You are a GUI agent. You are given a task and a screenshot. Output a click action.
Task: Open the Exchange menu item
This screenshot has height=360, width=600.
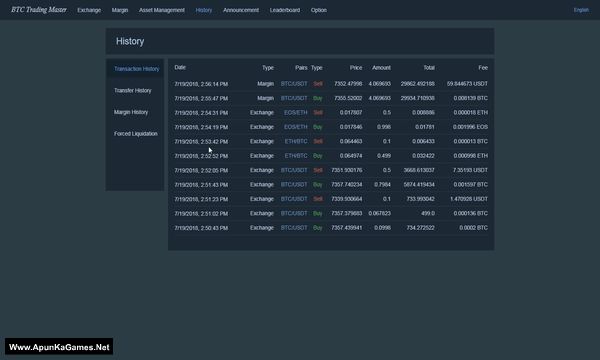point(89,10)
